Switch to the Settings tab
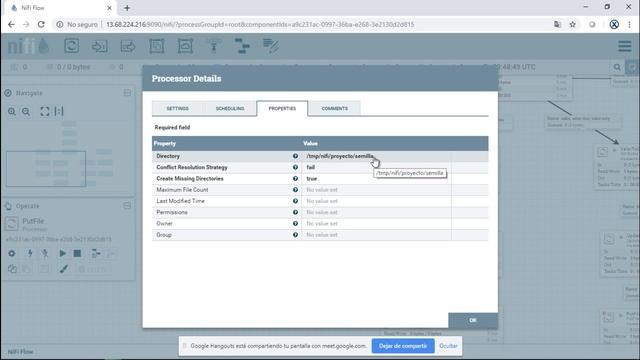 [x=178, y=109]
